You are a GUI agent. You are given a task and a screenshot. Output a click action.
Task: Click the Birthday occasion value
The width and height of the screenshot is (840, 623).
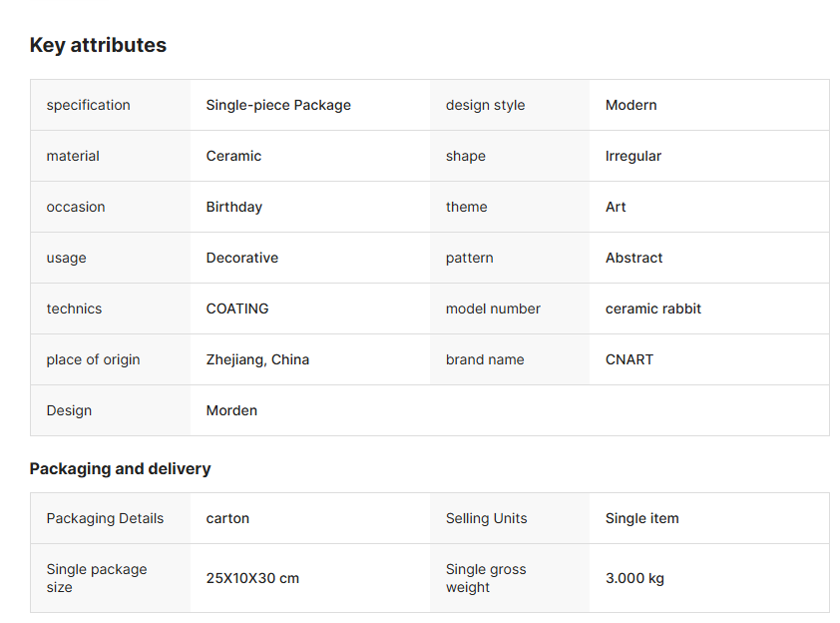[233, 207]
